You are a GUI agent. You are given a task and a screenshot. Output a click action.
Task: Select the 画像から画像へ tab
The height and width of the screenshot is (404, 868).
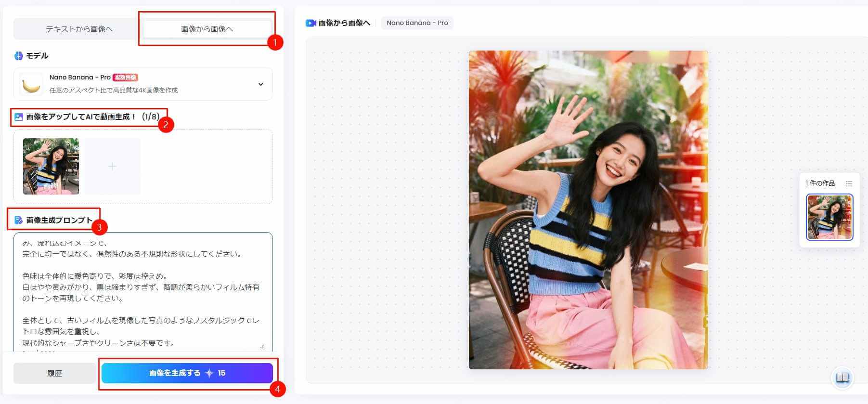(x=207, y=29)
